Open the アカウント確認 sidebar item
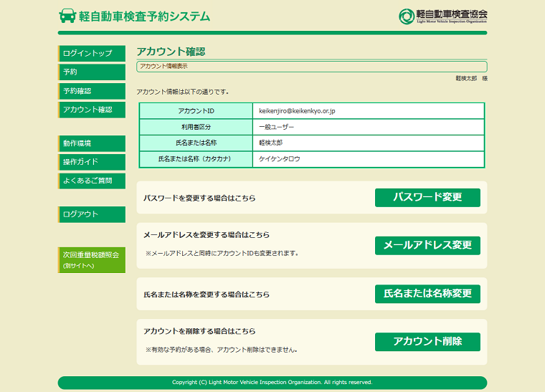 pyautogui.click(x=92, y=110)
